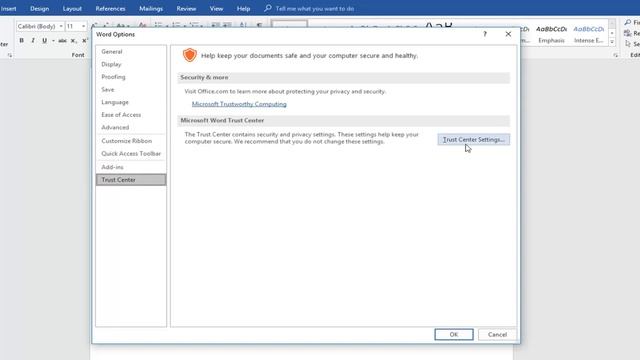Apply the Intense Emphasis style
Screen dimensions: 640x360
[589, 34]
